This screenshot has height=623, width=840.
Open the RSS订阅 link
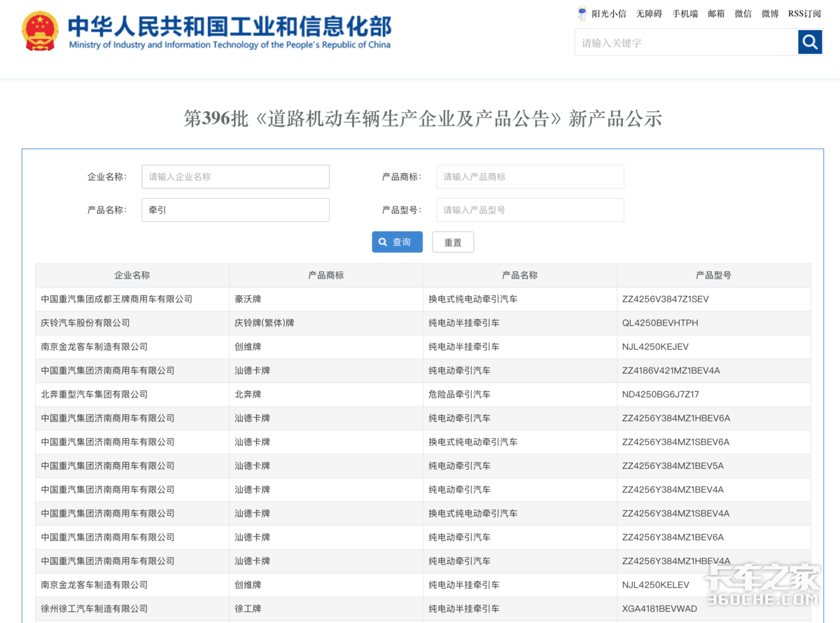[805, 13]
